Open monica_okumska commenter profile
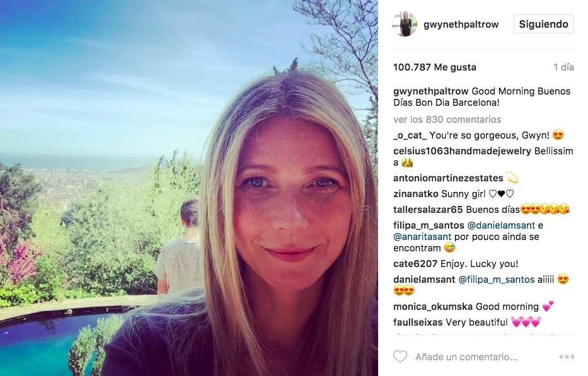 coord(433,307)
